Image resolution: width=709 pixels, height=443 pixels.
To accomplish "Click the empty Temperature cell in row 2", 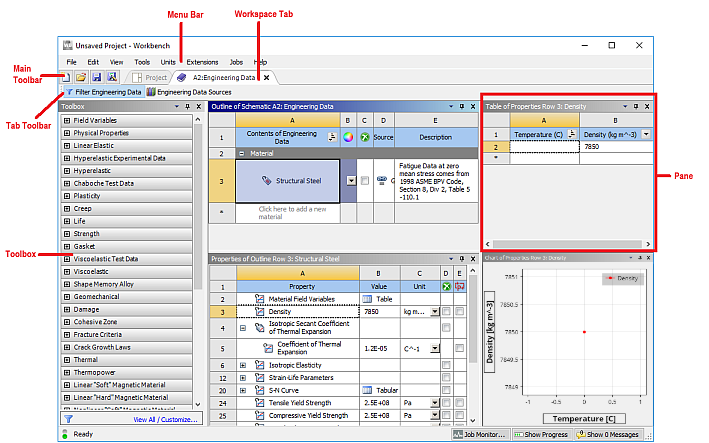I will pyautogui.click(x=543, y=146).
